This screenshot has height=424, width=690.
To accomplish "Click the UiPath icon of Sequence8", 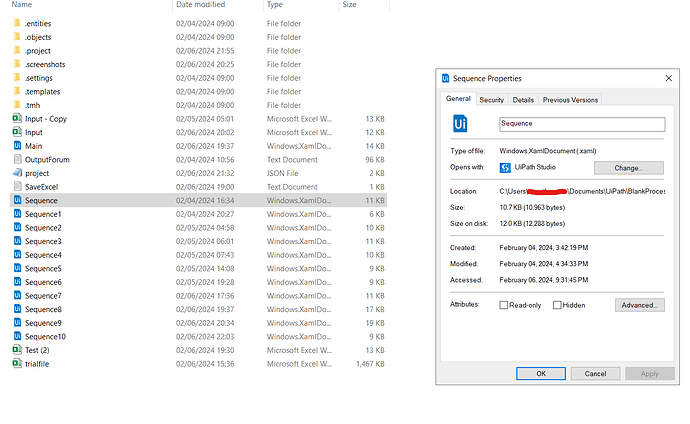I will tap(17, 309).
